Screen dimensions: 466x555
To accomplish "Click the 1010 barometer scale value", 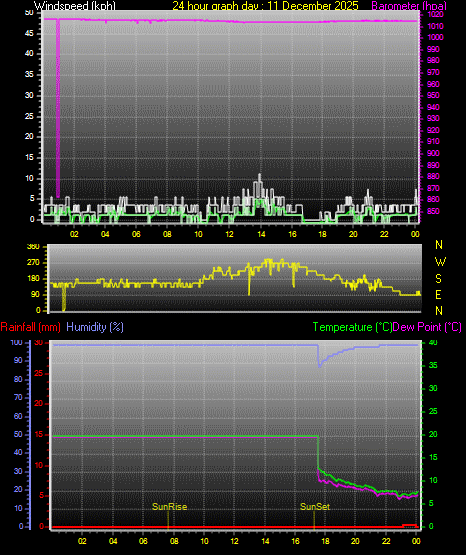I will (x=435, y=26).
